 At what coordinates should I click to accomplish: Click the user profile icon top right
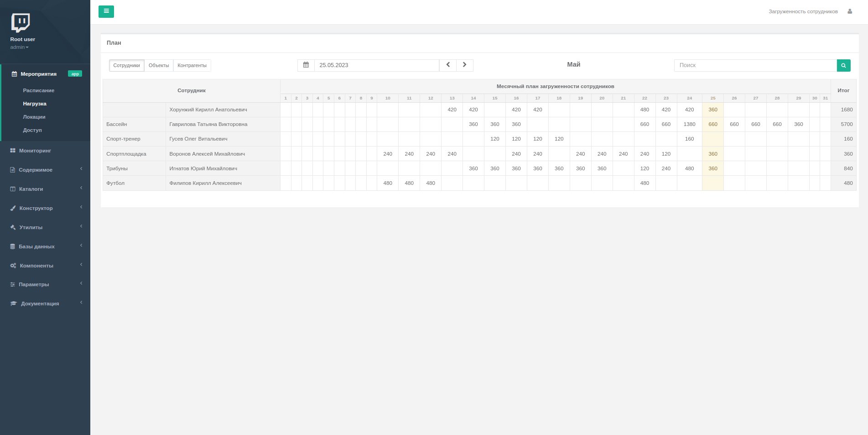pyautogui.click(x=850, y=11)
